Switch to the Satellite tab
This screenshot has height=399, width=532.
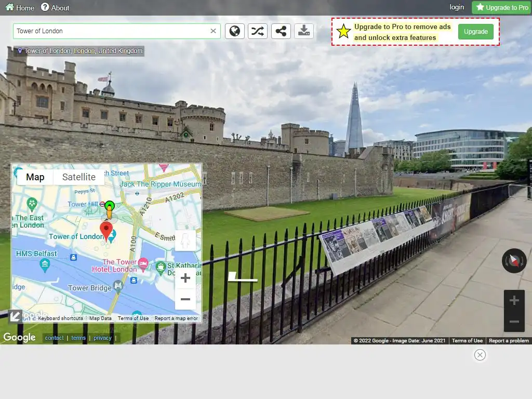tap(79, 177)
